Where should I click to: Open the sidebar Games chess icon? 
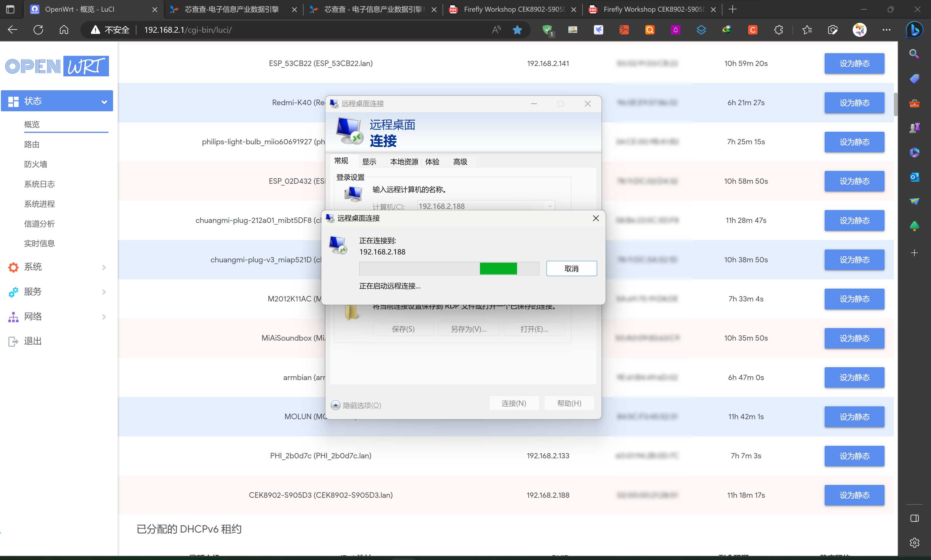click(x=914, y=128)
